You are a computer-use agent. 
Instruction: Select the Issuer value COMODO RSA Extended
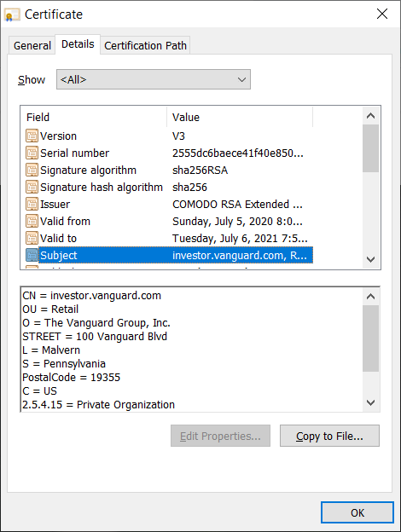[237, 205]
